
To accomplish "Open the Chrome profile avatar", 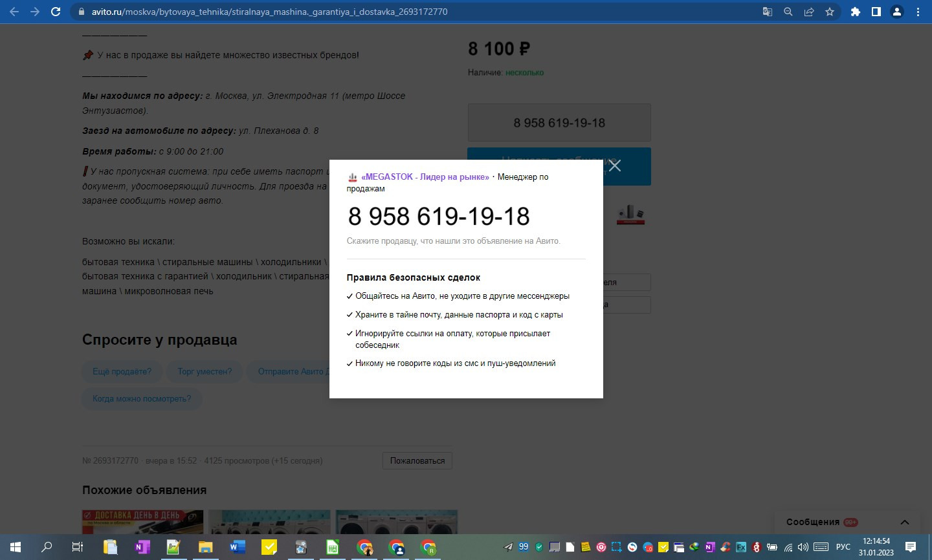I will [897, 12].
